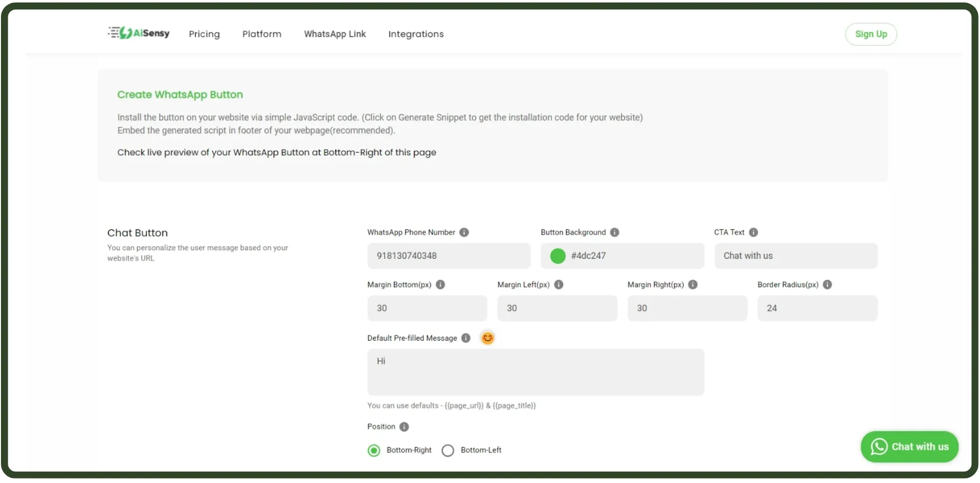Select Bottom-Left position radio button
The image size is (980, 483).
click(448, 450)
